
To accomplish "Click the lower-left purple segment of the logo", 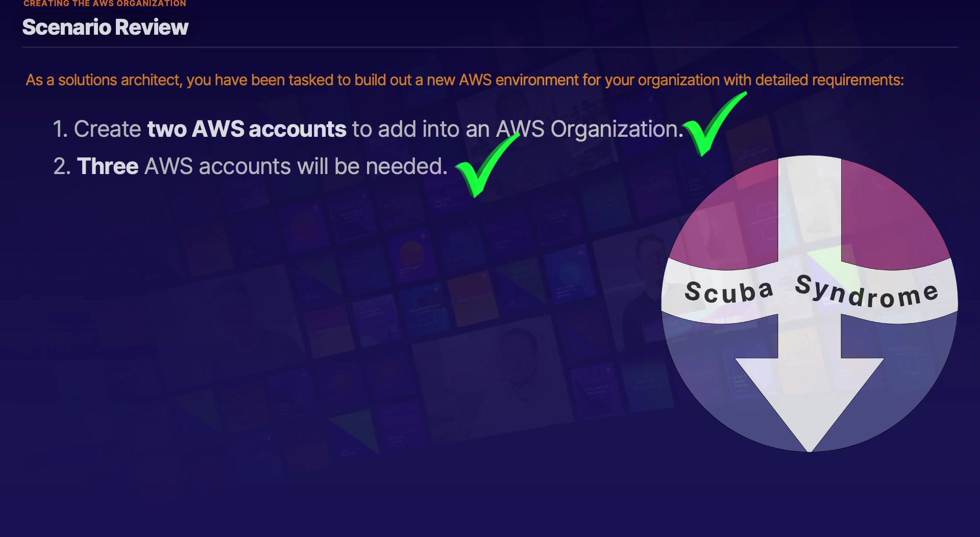I will pos(715,368).
